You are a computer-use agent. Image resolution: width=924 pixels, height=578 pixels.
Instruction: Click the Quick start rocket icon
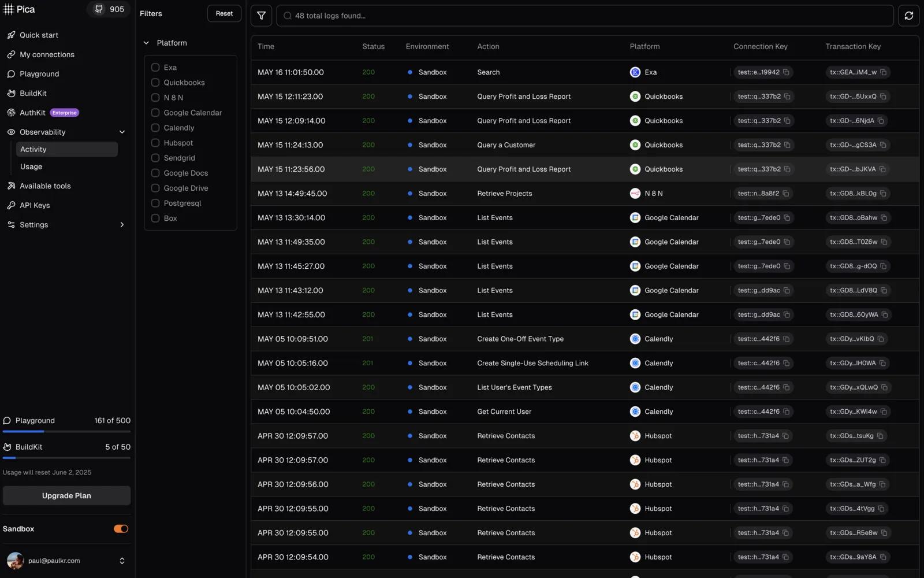[x=11, y=35]
